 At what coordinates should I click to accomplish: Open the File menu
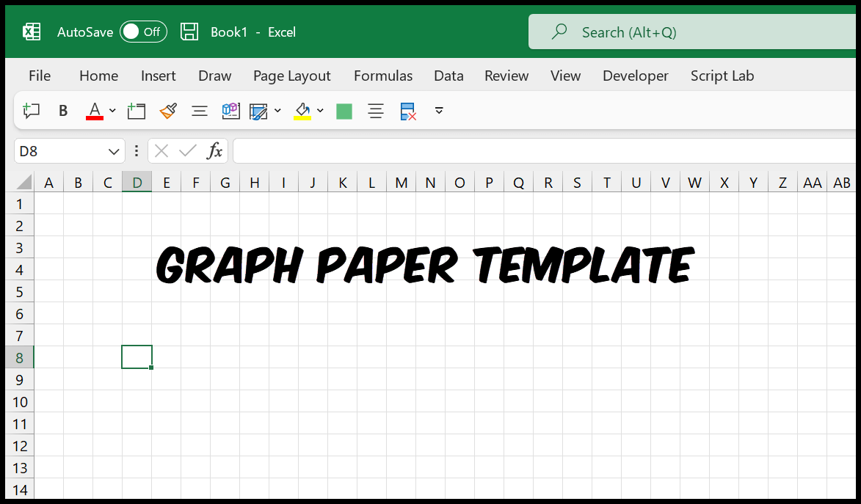pos(40,76)
